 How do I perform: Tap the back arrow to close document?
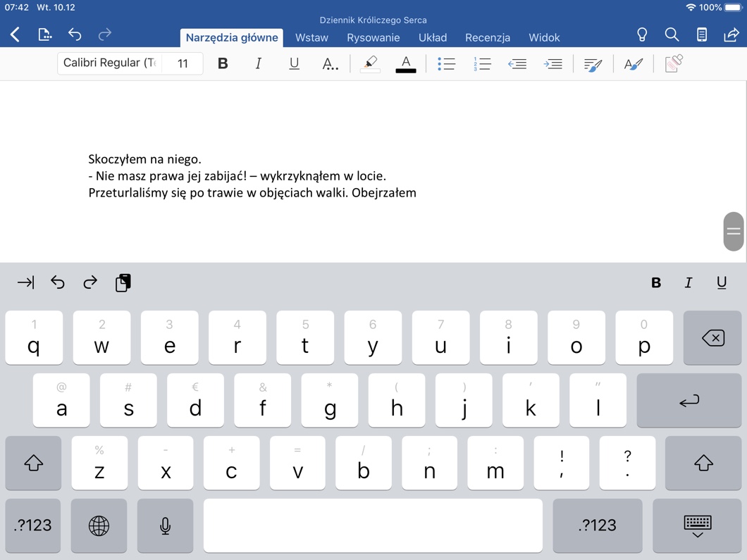(15, 35)
